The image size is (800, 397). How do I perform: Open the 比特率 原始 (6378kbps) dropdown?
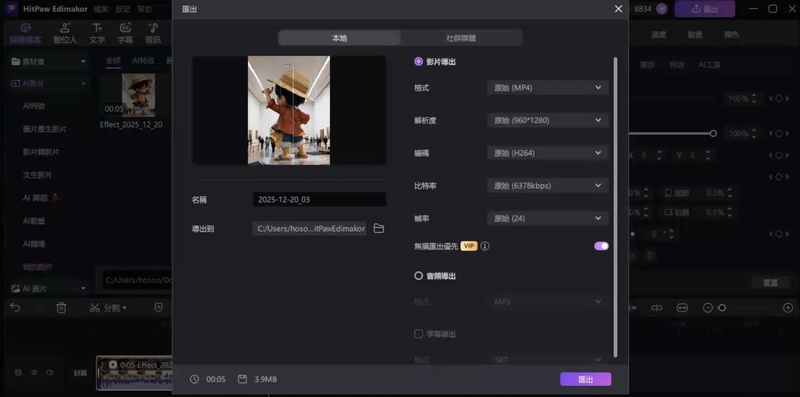click(548, 186)
